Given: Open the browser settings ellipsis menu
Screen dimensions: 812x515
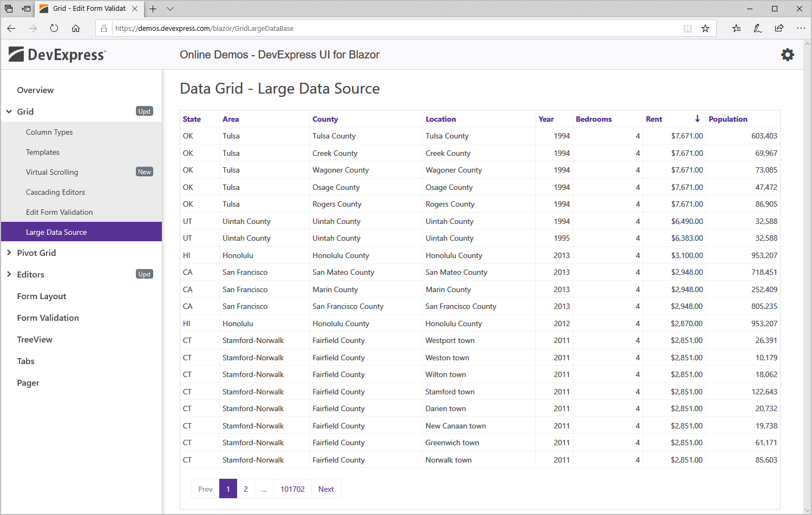Looking at the screenshot, I should click(801, 28).
